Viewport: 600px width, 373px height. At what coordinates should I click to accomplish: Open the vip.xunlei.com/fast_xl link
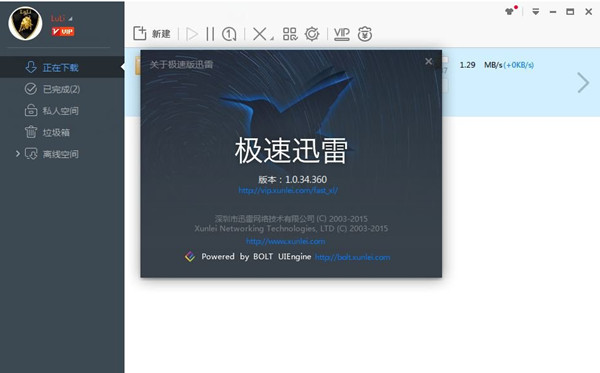pos(288,191)
